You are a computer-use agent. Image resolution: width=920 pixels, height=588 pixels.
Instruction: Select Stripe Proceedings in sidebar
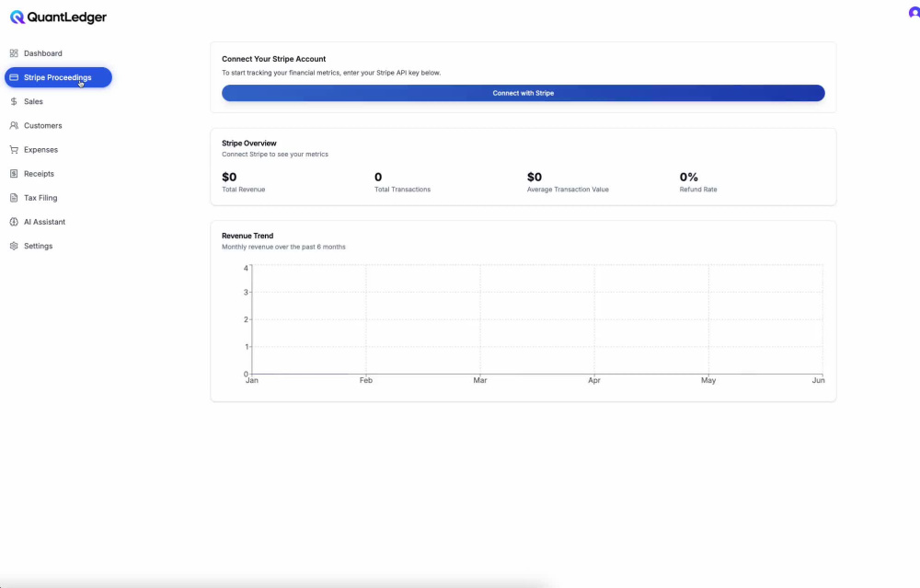[58, 77]
